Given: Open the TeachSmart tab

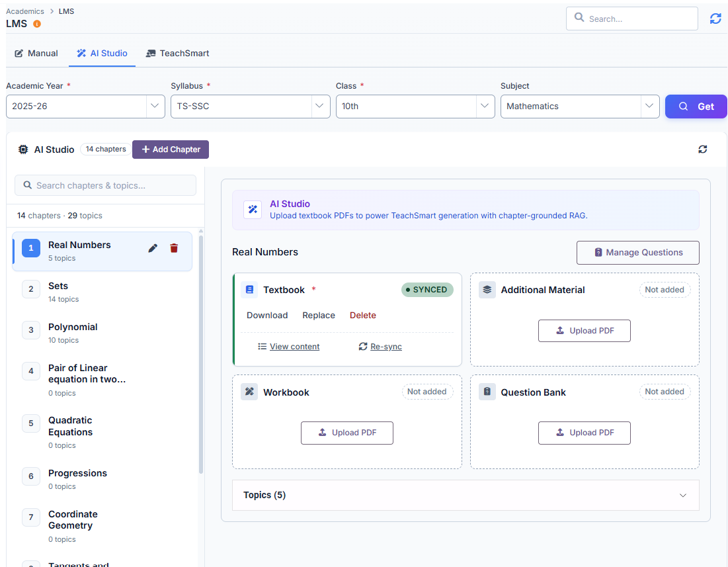Looking at the screenshot, I should 177,54.
